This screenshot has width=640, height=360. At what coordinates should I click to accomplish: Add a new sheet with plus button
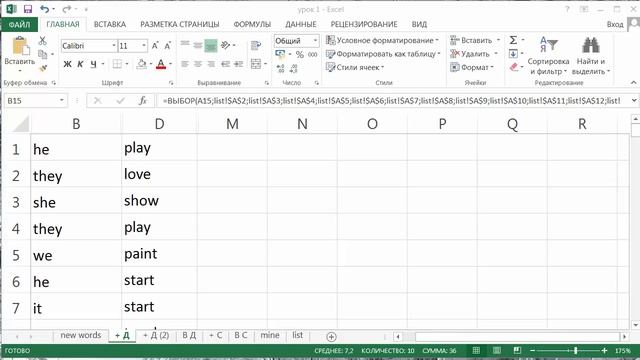pyautogui.click(x=331, y=337)
